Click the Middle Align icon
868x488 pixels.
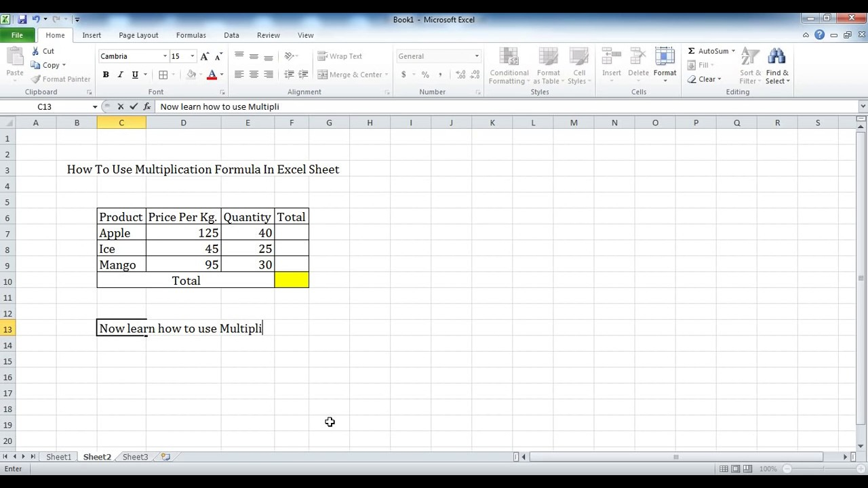point(254,56)
